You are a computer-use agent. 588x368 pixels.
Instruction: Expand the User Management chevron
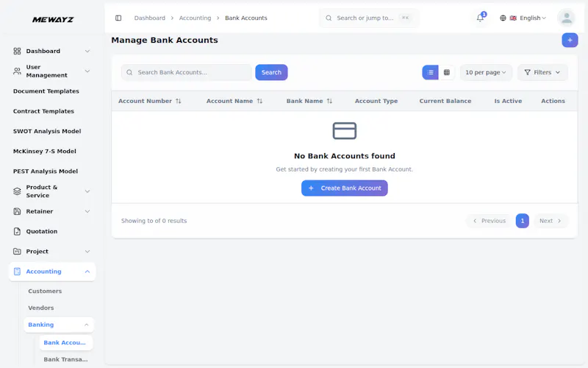point(87,71)
